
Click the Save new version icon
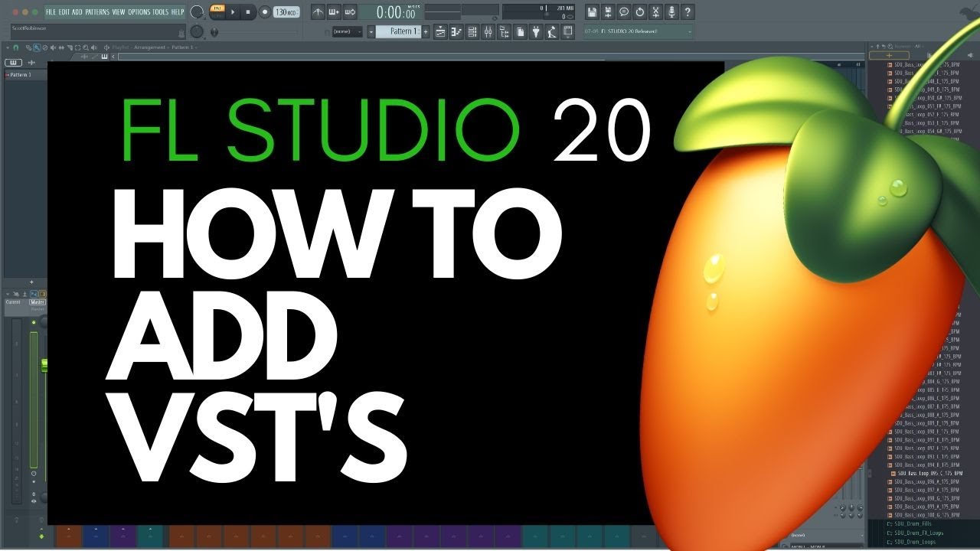[x=608, y=12]
